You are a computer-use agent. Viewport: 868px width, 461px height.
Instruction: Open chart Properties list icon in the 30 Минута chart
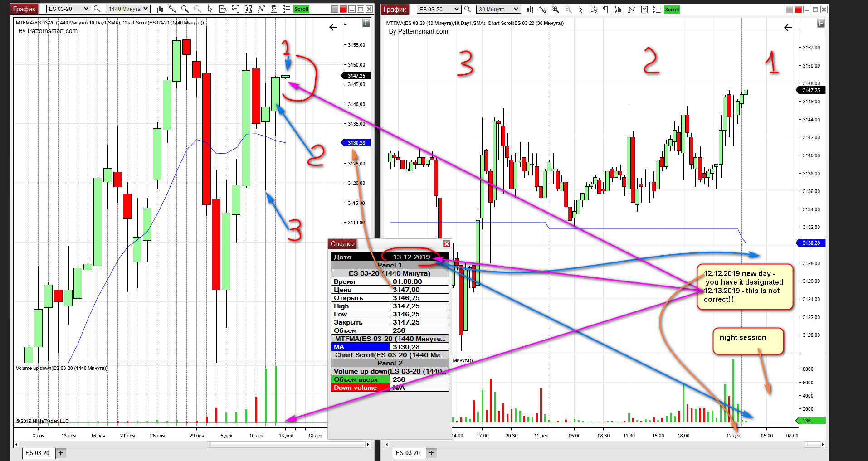point(657,9)
